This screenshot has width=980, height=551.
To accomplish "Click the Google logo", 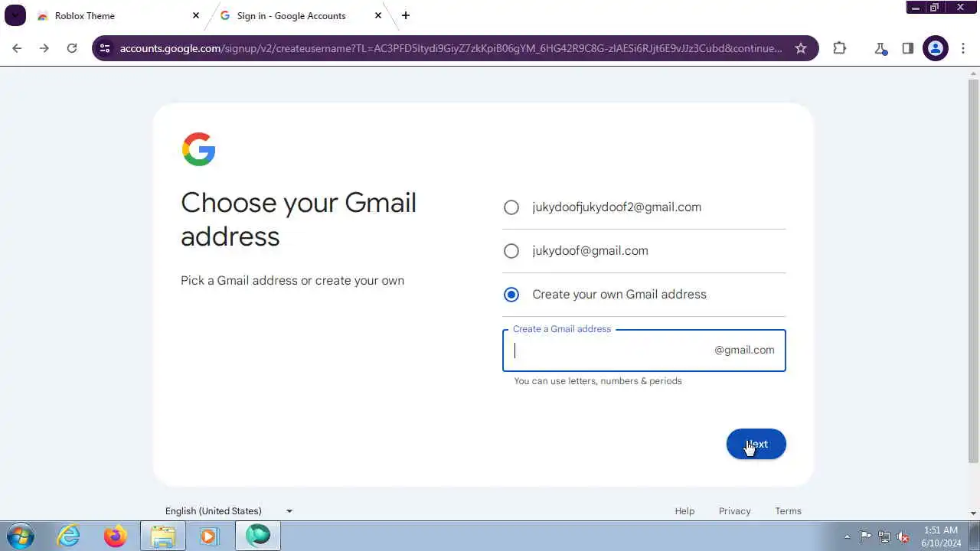I will [x=199, y=149].
